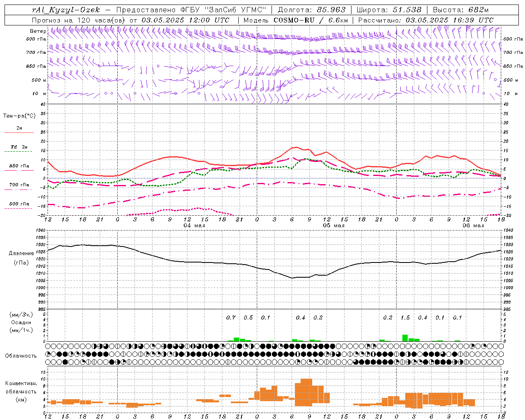Click the 06 мая date label
This screenshot has width=525, height=420.
click(473, 226)
